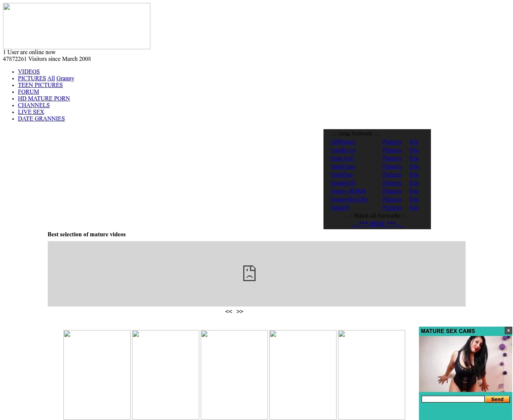Open the OmaGF network link
Viewport: 513px width, 420px height.
tap(340, 208)
